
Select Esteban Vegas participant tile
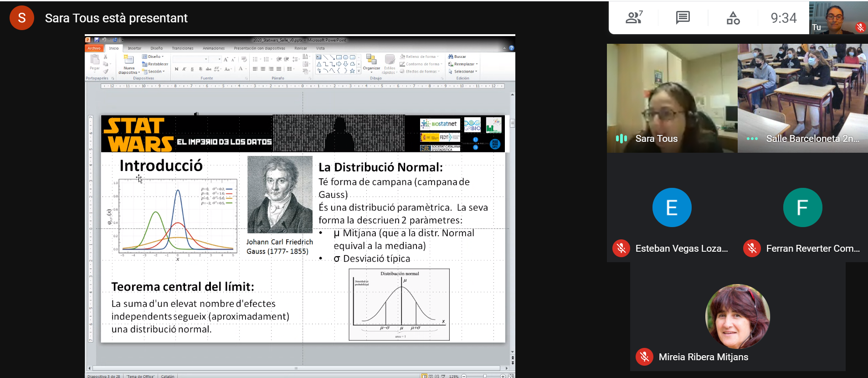672,207
